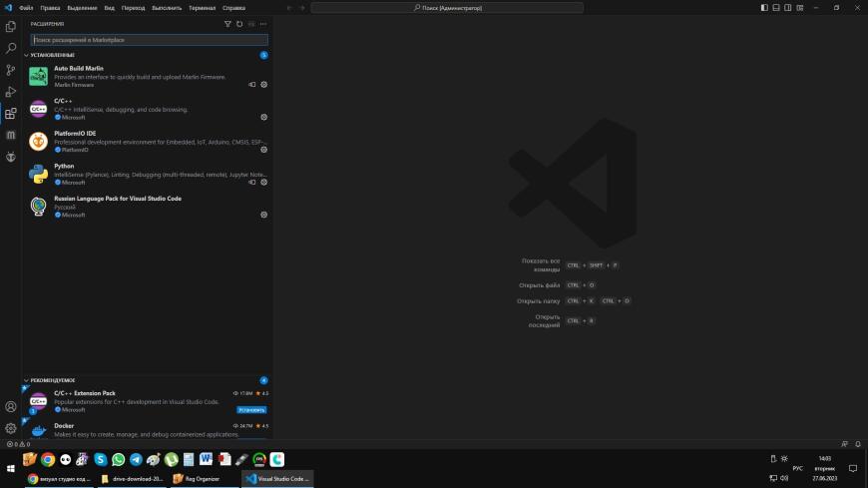Select the PlatformIO IDE extension entry
This screenshot has width=868, height=488.
pos(147,142)
